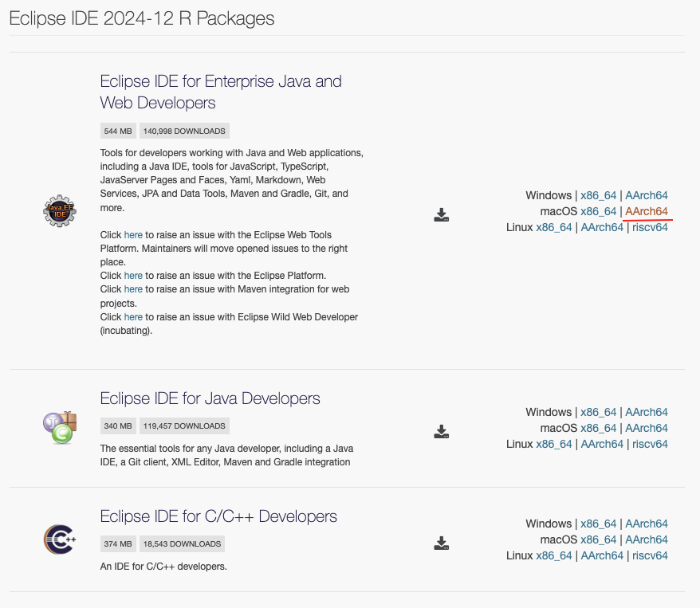Viewport: 700px width, 608px height.
Task: Download Enterprise Java macOS x86_64 build
Action: 598,211
